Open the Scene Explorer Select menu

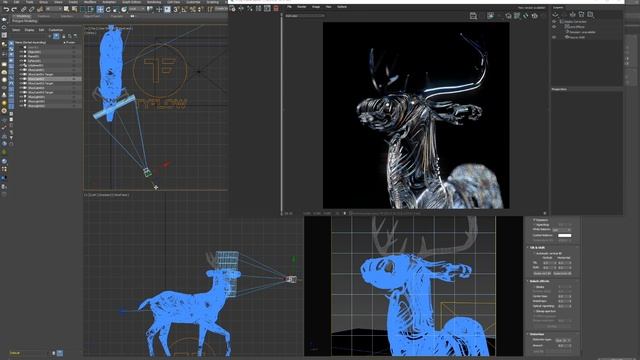(16, 30)
